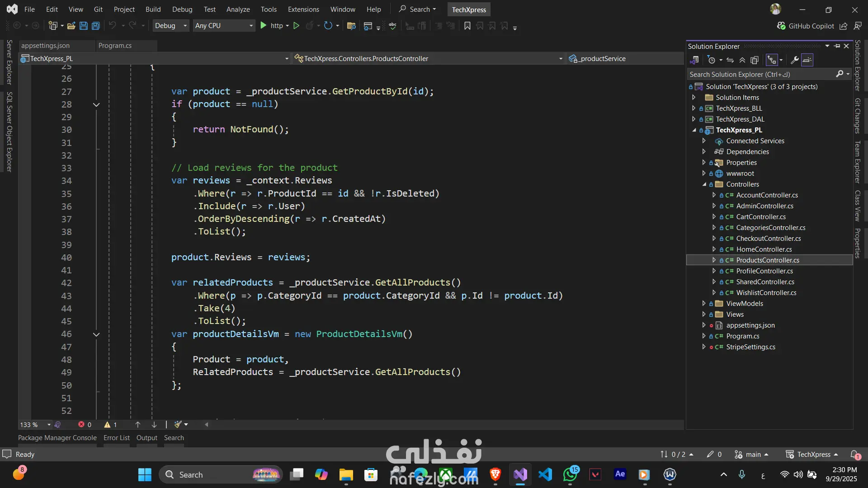Start debugging with the green http play button
The width and height of the screenshot is (868, 488).
(x=264, y=26)
